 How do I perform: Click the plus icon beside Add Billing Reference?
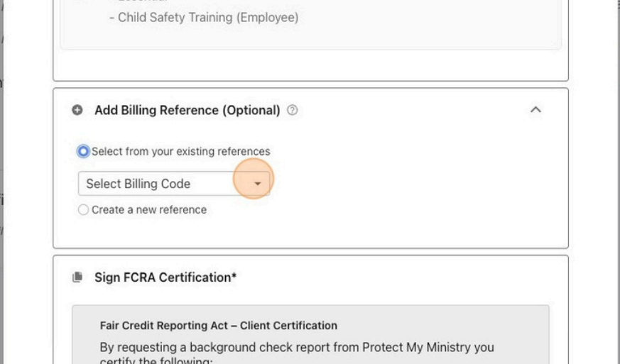pos(77,110)
